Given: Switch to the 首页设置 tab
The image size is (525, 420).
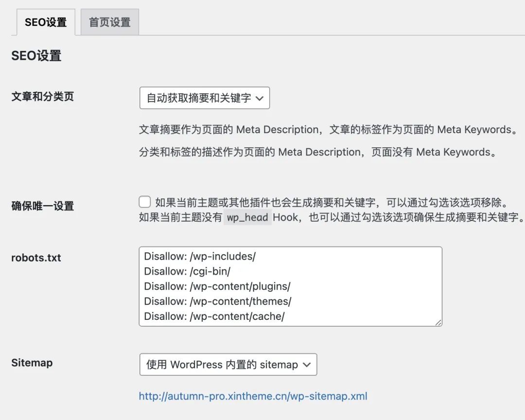Looking at the screenshot, I should (x=110, y=22).
